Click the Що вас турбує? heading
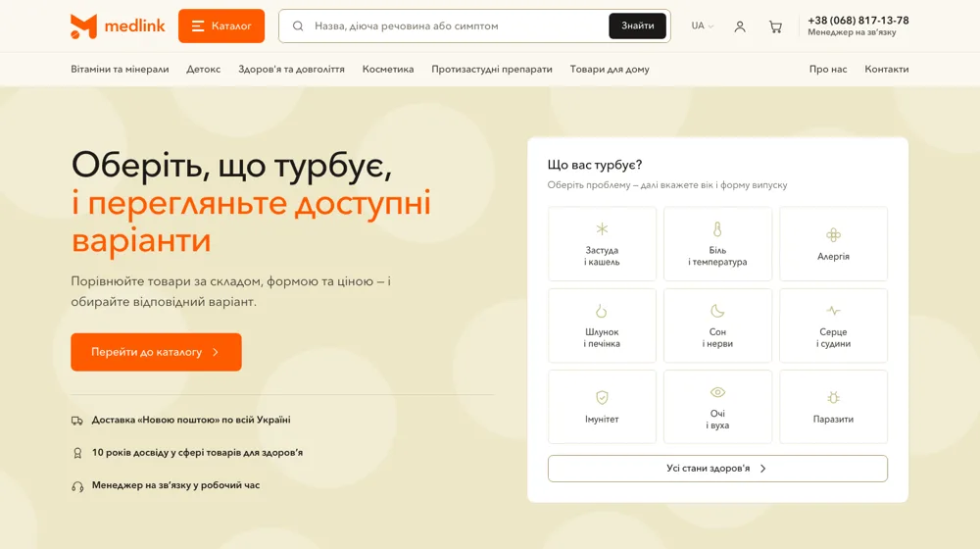This screenshot has width=980, height=549. 595,165
